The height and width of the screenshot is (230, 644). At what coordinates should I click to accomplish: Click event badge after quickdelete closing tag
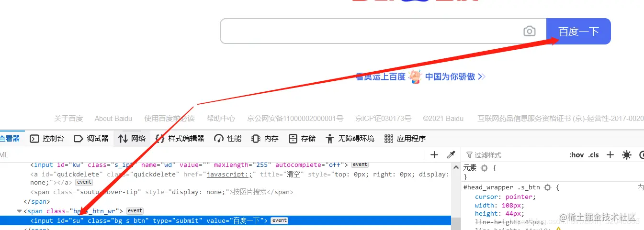(x=84, y=182)
